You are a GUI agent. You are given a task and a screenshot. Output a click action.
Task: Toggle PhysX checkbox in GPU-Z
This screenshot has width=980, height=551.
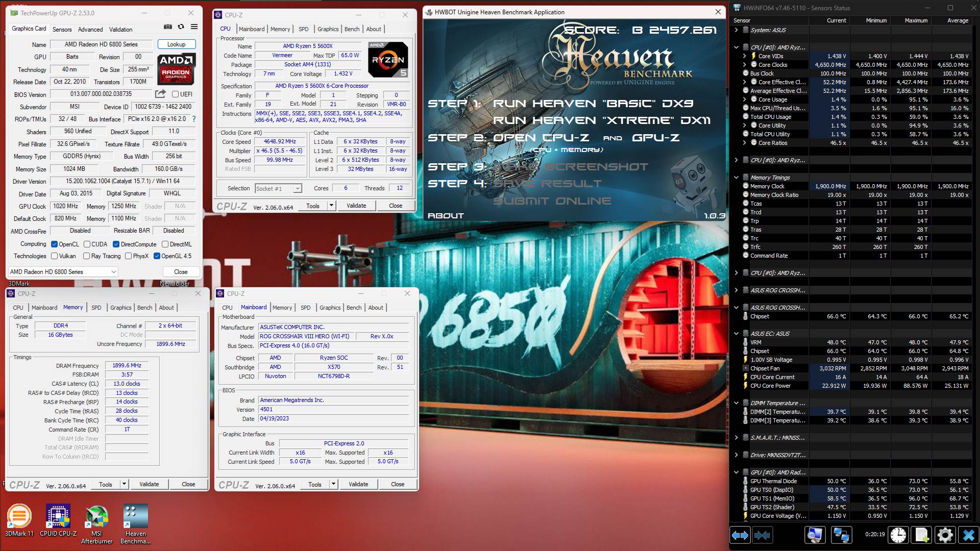128,256
